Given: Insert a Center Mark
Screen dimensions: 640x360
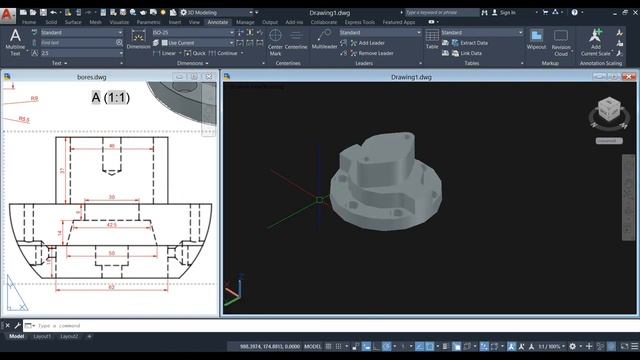Looking at the screenshot, I should tap(276, 42).
